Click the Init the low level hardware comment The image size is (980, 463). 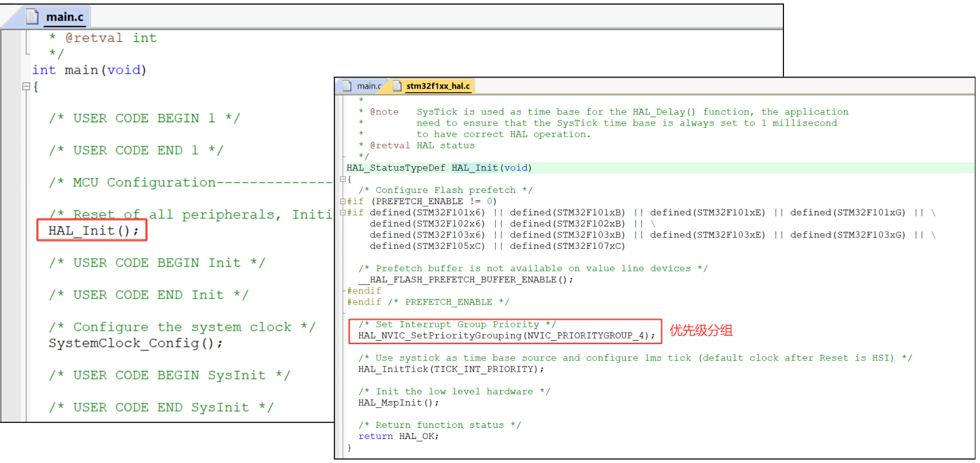[454, 391]
